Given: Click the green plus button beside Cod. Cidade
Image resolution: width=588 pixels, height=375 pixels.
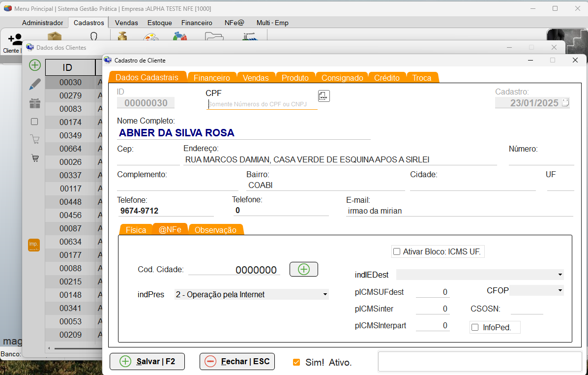Looking at the screenshot, I should pyautogui.click(x=304, y=269).
